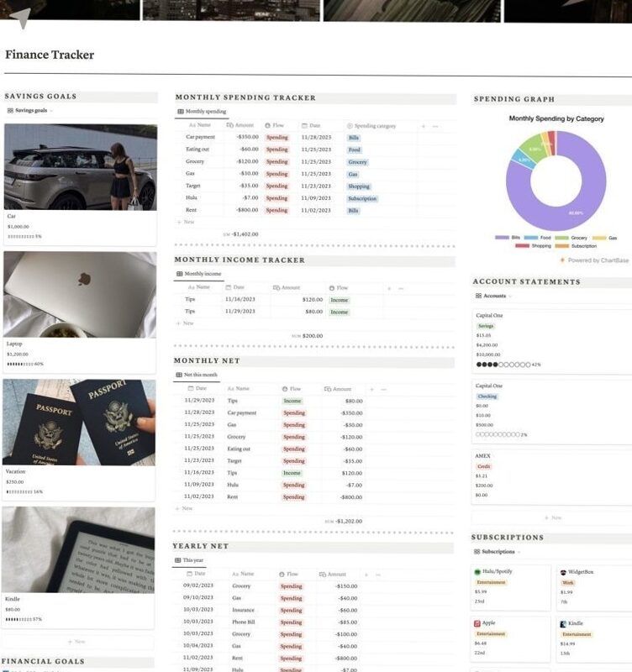
Task: Open the Kindle subscription card icon
Action: tap(563, 624)
